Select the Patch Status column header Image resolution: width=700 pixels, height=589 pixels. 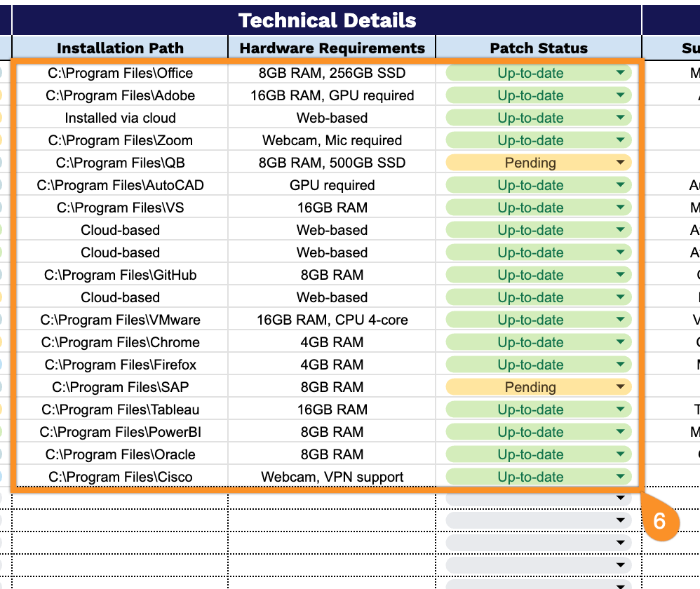click(x=538, y=48)
